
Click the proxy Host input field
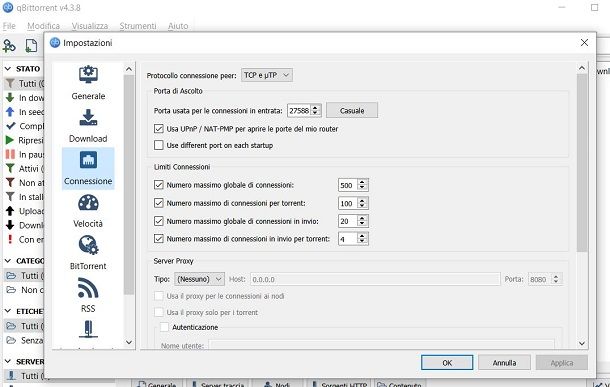pos(375,279)
